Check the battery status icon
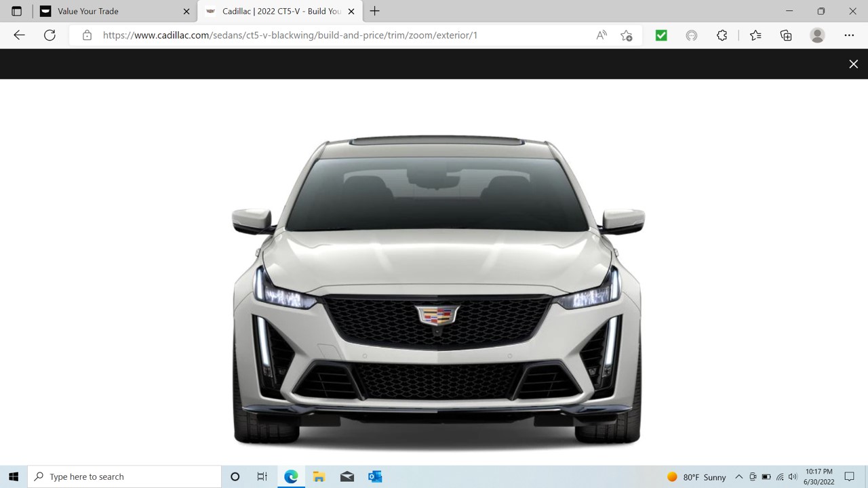This screenshot has height=488, width=868. point(766,477)
